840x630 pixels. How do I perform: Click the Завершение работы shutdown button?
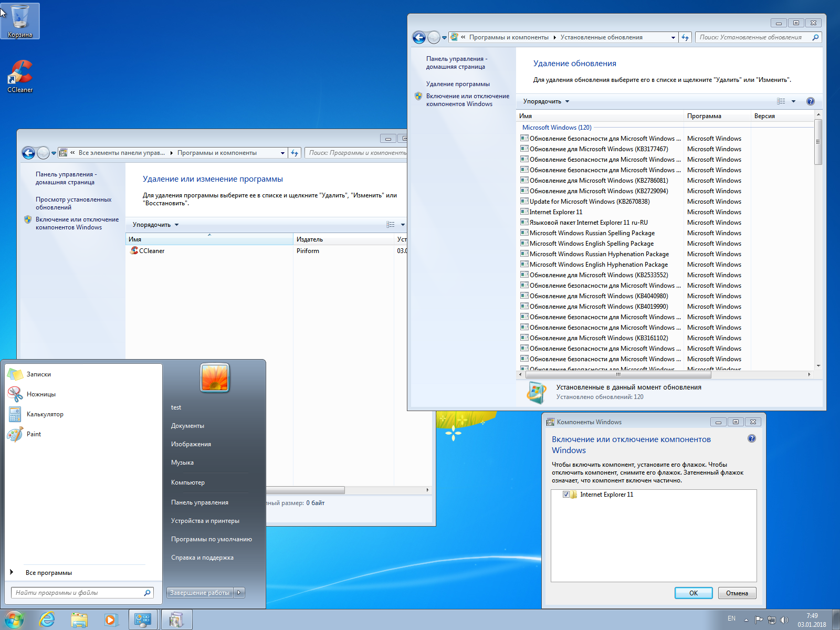200,593
